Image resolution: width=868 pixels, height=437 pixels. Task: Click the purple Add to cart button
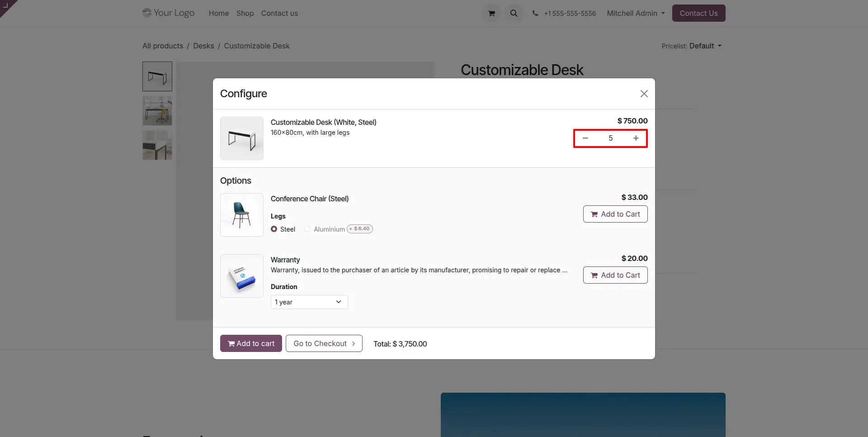[251, 343]
